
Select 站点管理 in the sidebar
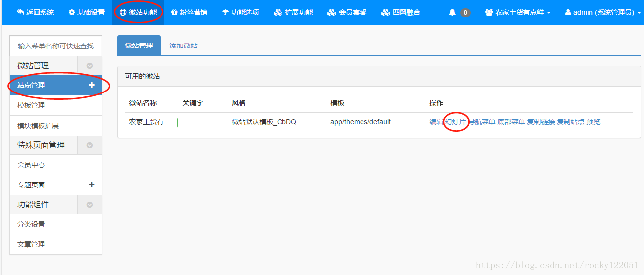pyautogui.click(x=56, y=85)
